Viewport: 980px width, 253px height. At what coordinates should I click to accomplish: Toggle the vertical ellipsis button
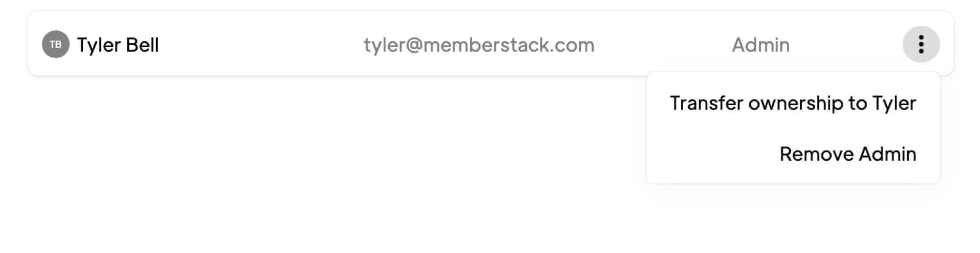tap(921, 44)
